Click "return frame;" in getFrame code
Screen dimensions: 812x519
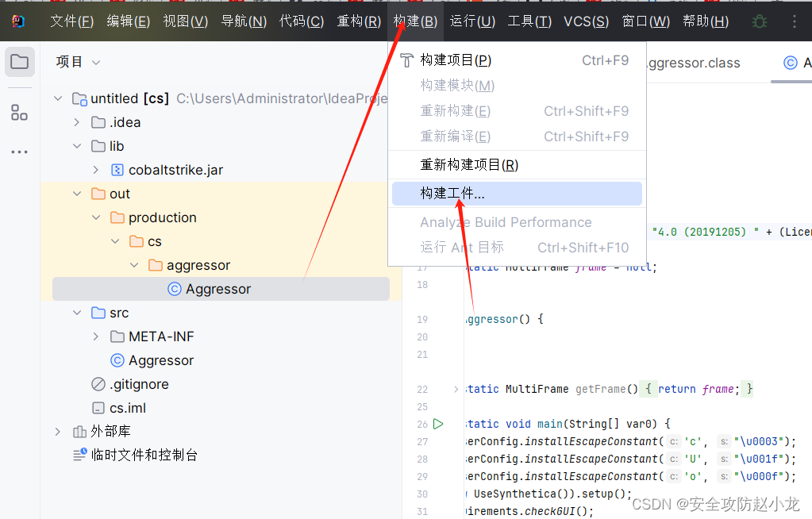point(699,389)
